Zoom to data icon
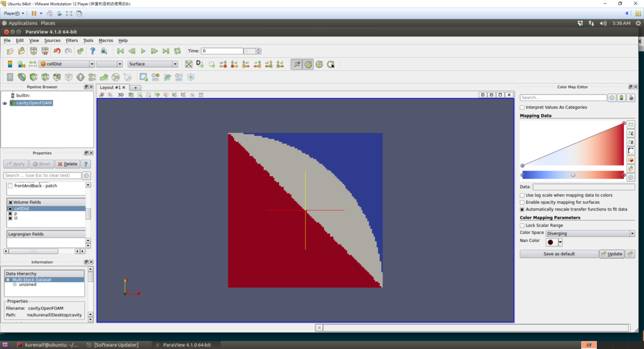The image size is (644, 349). click(200, 64)
